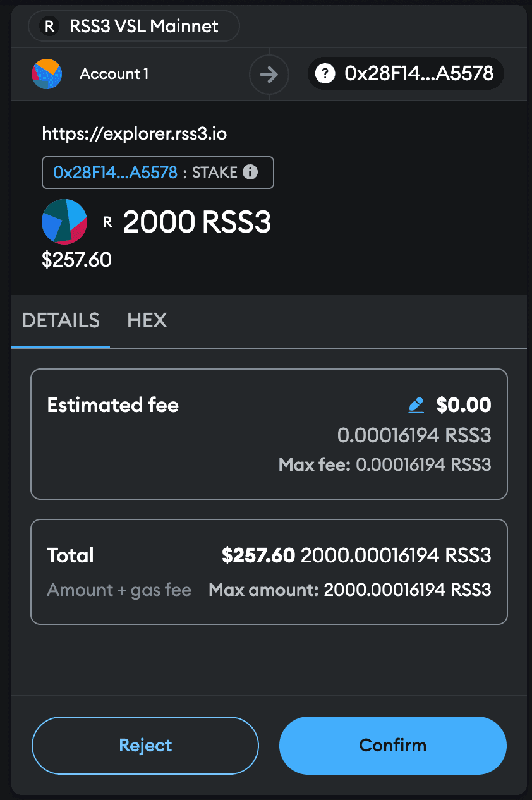Image resolution: width=532 pixels, height=800 pixels.
Task: Reject the transaction
Action: [145, 746]
